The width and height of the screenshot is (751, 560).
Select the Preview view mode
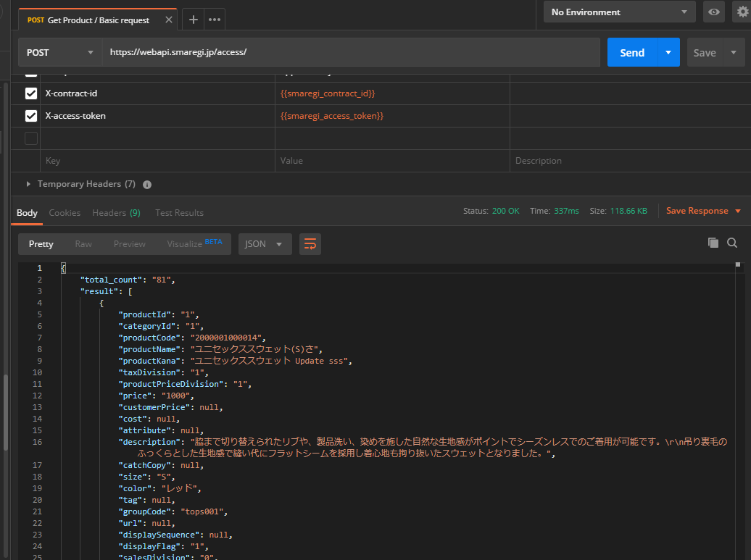click(129, 244)
